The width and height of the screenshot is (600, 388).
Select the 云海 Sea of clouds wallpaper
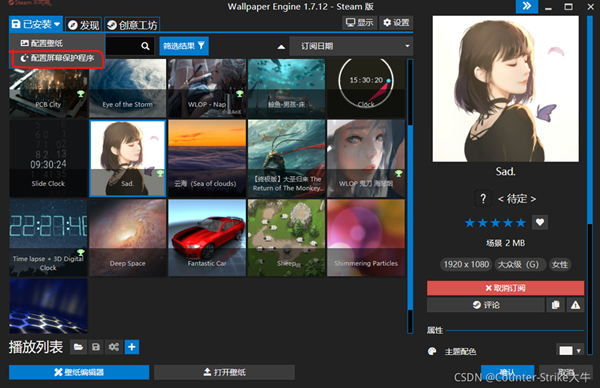[x=207, y=158]
